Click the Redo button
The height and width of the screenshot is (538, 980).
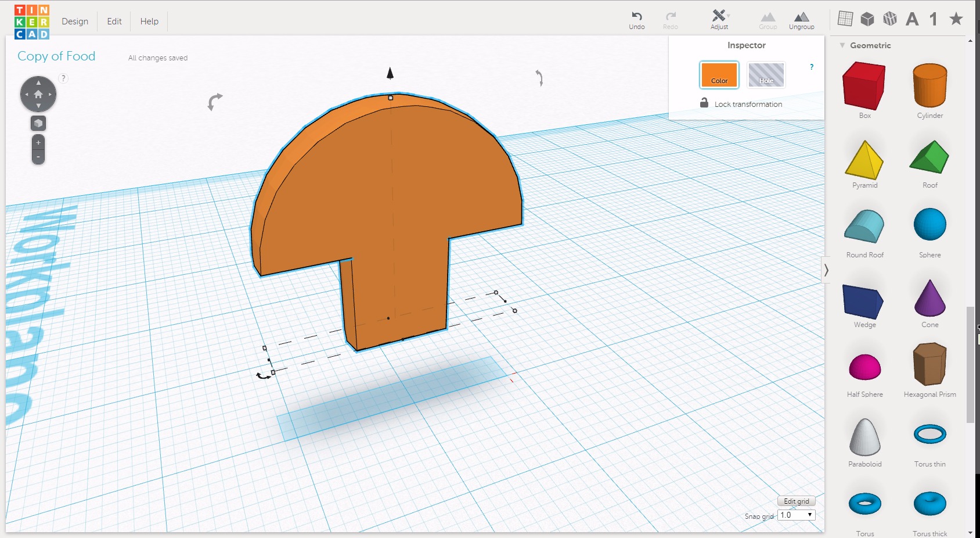point(671,20)
